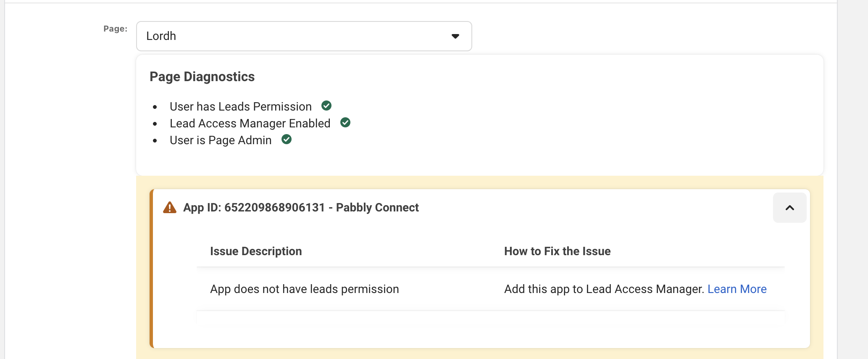Click the Page: field label
Screen dimensions: 868x359
pyautogui.click(x=115, y=29)
